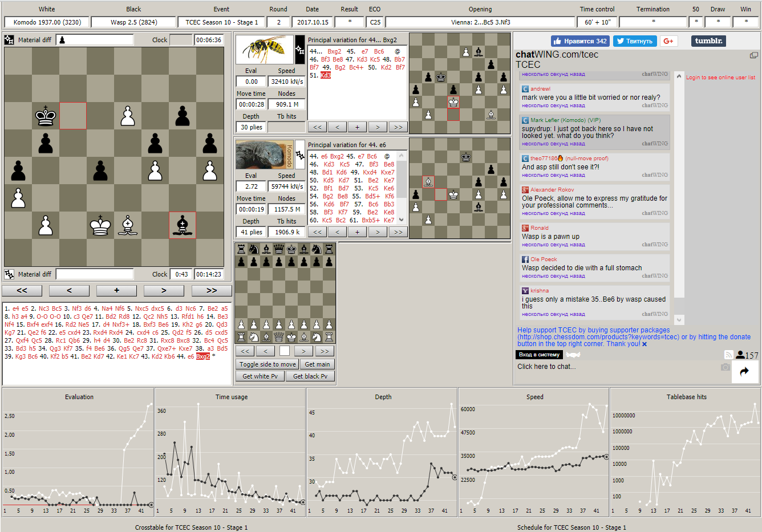Screen dimensions: 762x532
Task: Click the Facebook like button
Action: click(x=579, y=41)
